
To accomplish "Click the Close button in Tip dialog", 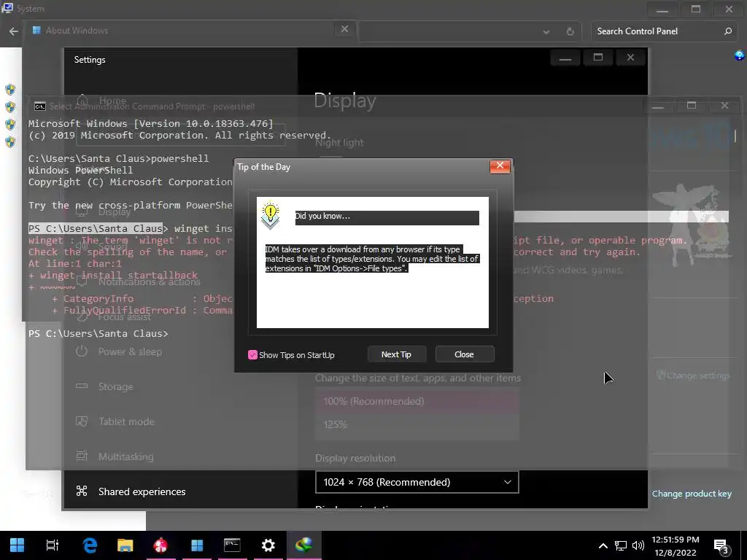I will 465,354.
